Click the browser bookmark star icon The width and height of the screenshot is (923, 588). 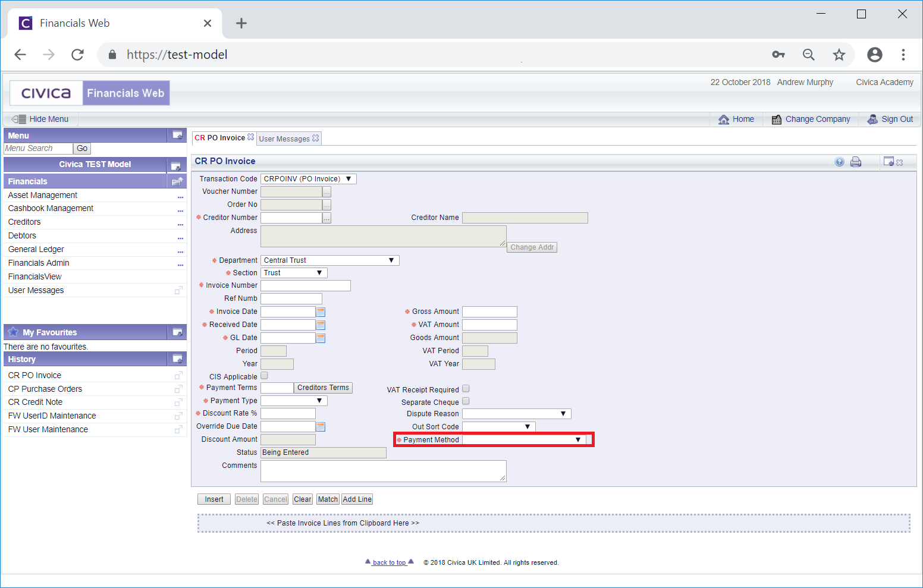(x=839, y=55)
